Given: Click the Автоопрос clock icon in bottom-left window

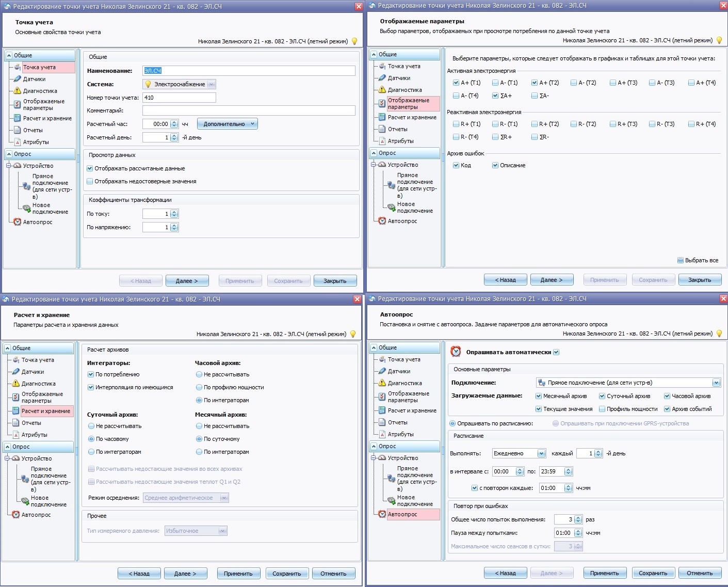Looking at the screenshot, I should [x=15, y=515].
